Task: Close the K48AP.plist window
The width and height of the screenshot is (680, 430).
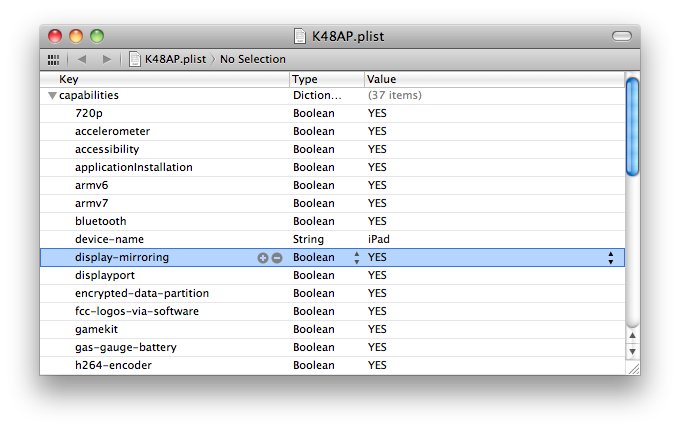Action: click(x=55, y=36)
